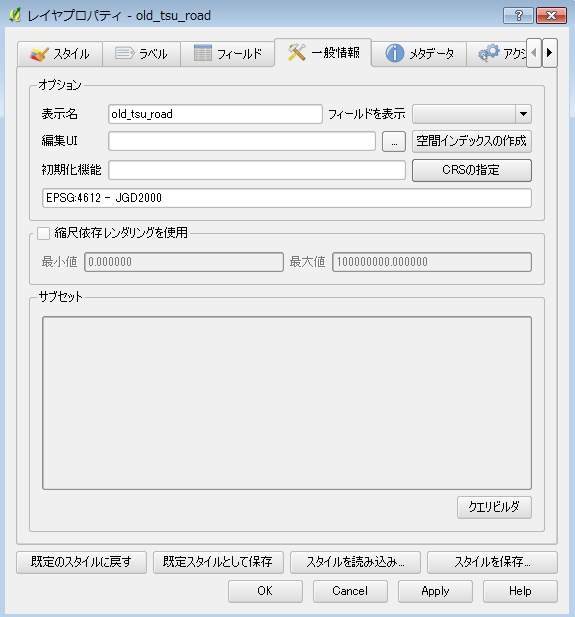Enable 縮尺依存レンダリングを使用 checkbox
Screen dimensions: 575x617
point(43,233)
